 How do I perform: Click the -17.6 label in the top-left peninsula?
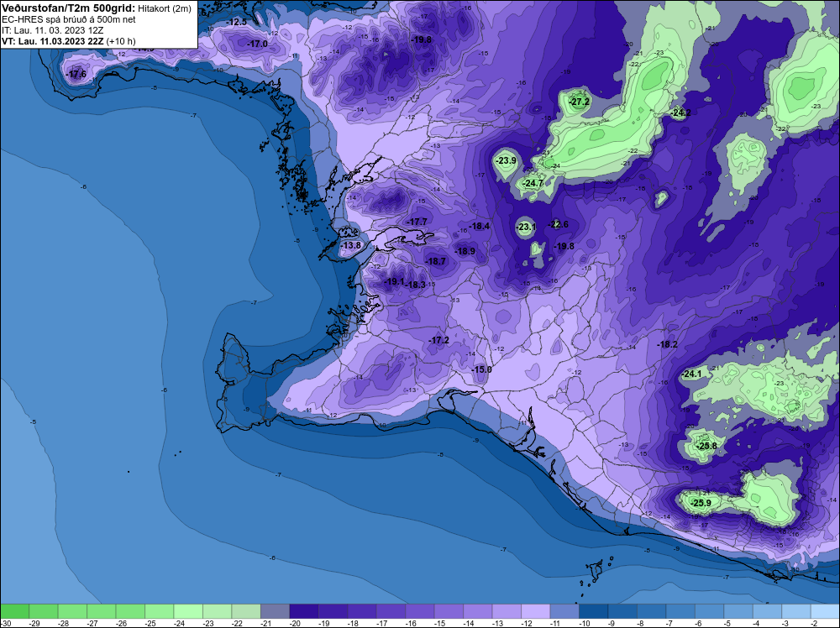coord(76,75)
